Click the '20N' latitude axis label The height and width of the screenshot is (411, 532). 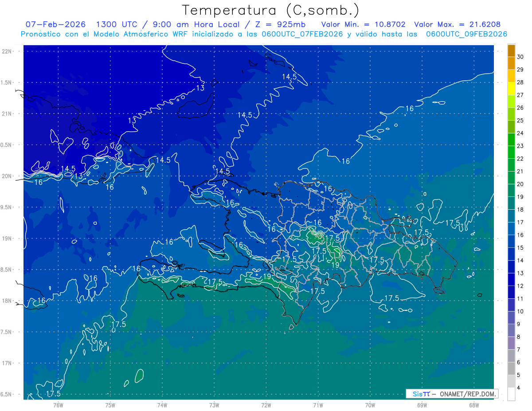7,176
